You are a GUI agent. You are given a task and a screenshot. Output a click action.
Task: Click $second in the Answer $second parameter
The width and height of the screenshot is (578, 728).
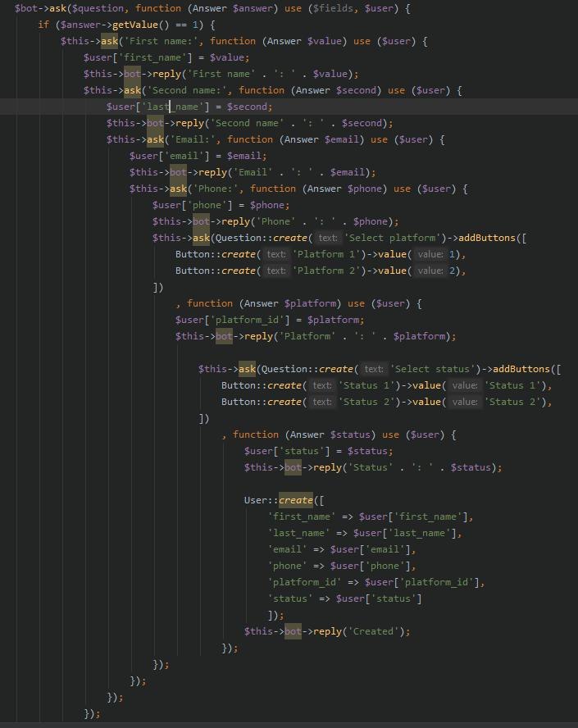coord(358,90)
